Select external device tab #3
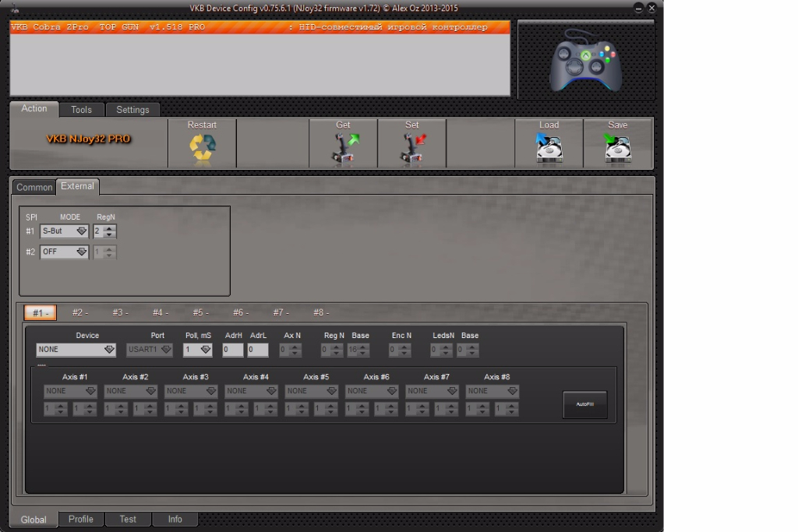The image size is (798, 532). (120, 312)
